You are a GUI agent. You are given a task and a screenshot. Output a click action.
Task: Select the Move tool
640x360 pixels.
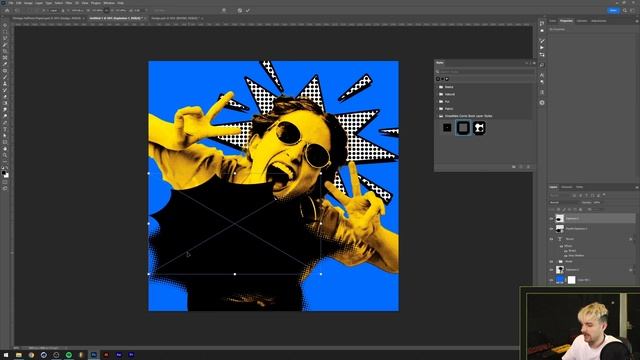click(5, 25)
